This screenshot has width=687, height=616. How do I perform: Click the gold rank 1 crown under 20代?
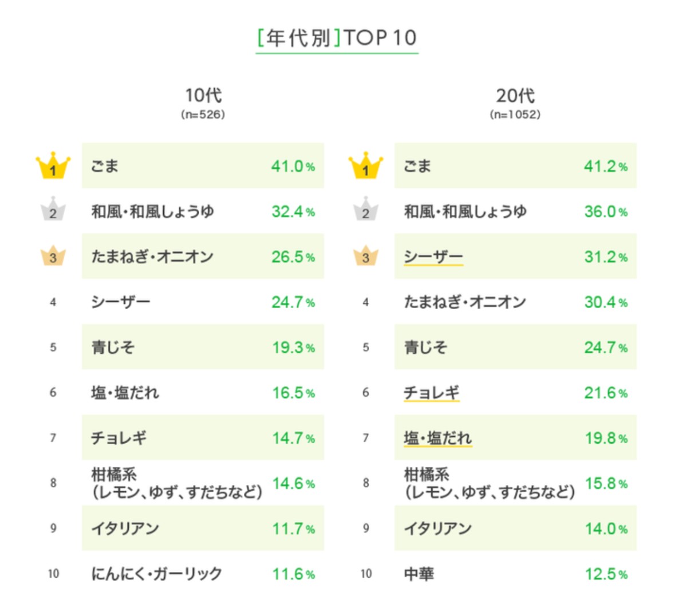coord(366,166)
